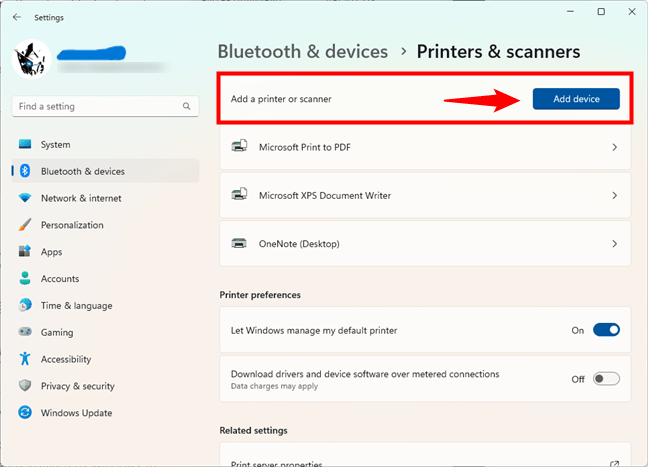Screen dimensions: 648x467
Task: Click the search magnifier icon
Action: tap(186, 107)
